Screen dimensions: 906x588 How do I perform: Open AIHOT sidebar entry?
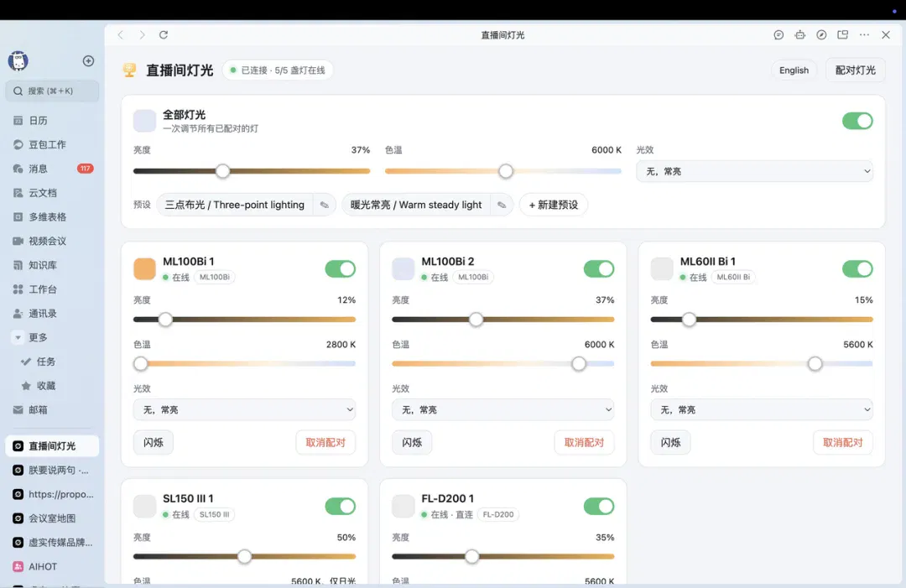[52, 567]
